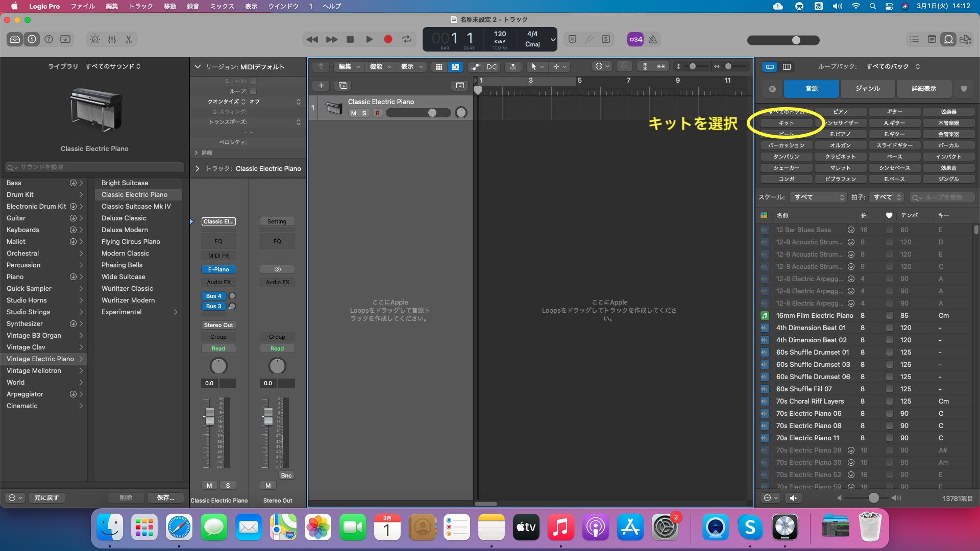
Task: Open the 編集 menu in tracks area
Action: (x=350, y=67)
